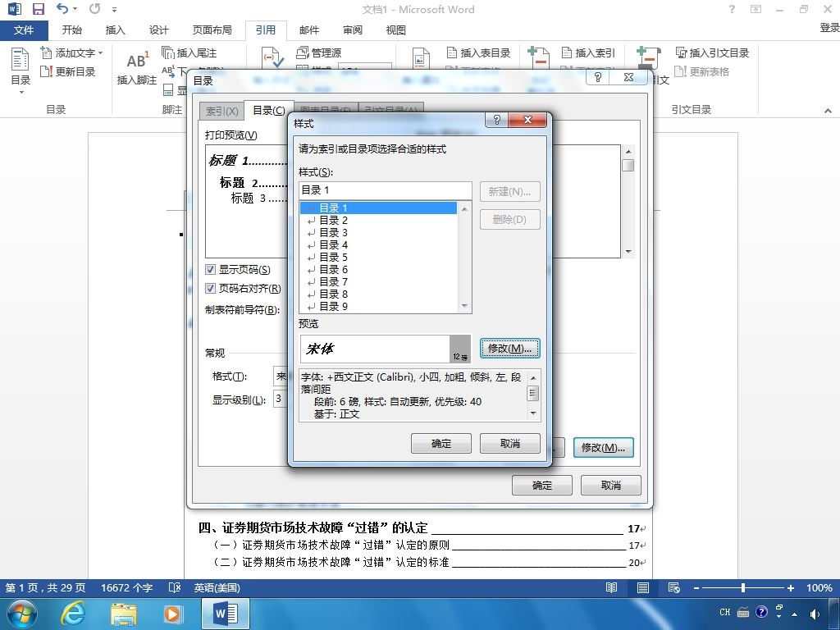Select 目录 7 in the style list

(378, 282)
